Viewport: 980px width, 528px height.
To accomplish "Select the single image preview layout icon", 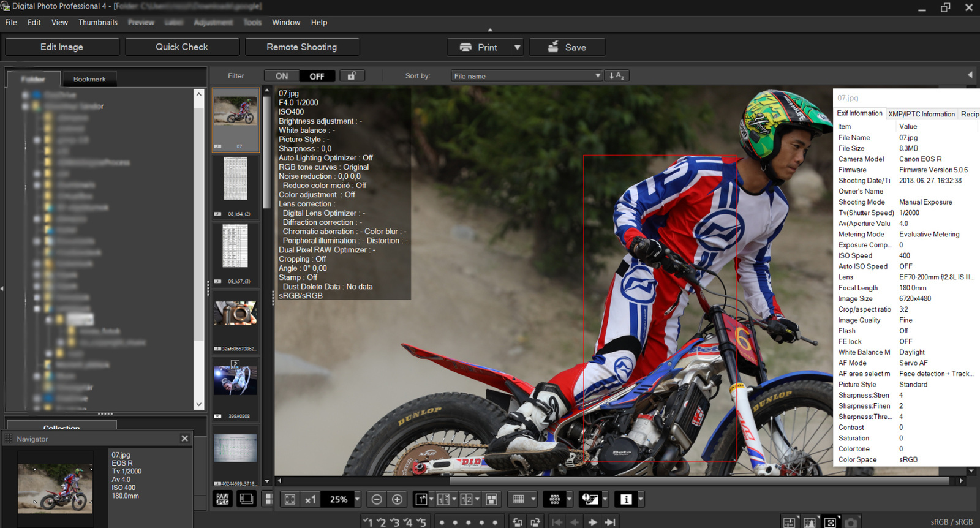I will coord(421,499).
